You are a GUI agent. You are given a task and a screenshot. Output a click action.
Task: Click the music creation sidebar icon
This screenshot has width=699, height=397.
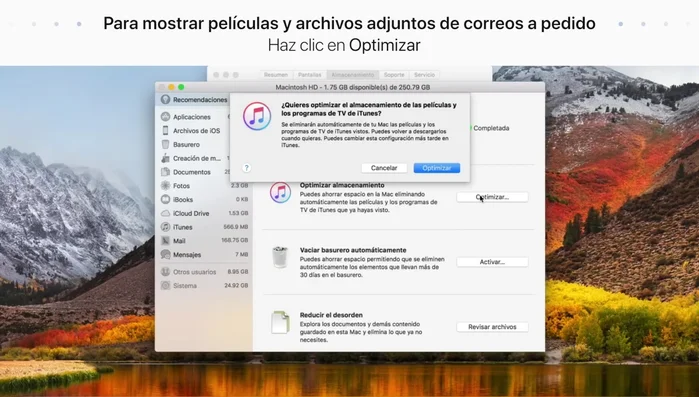click(165, 158)
